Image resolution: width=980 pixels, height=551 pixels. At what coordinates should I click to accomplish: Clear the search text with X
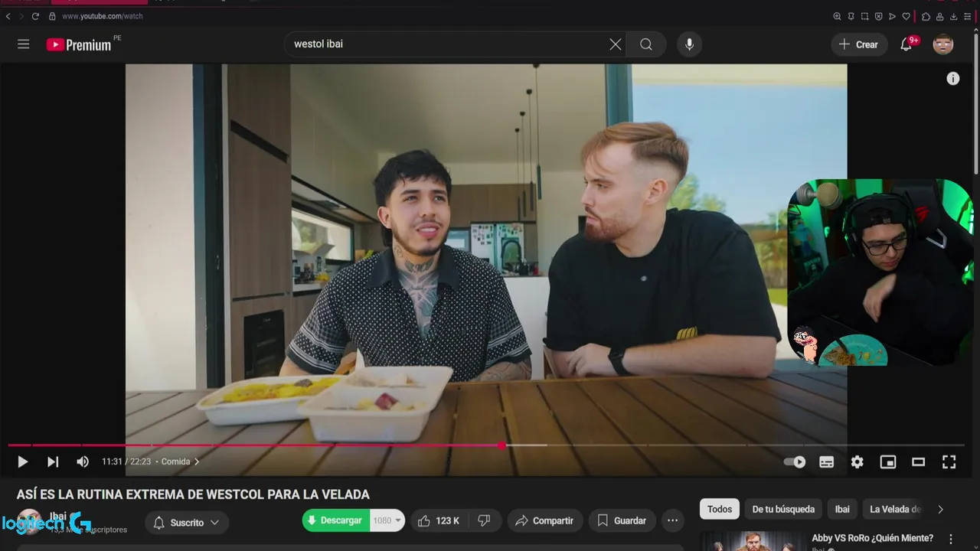pyautogui.click(x=615, y=44)
